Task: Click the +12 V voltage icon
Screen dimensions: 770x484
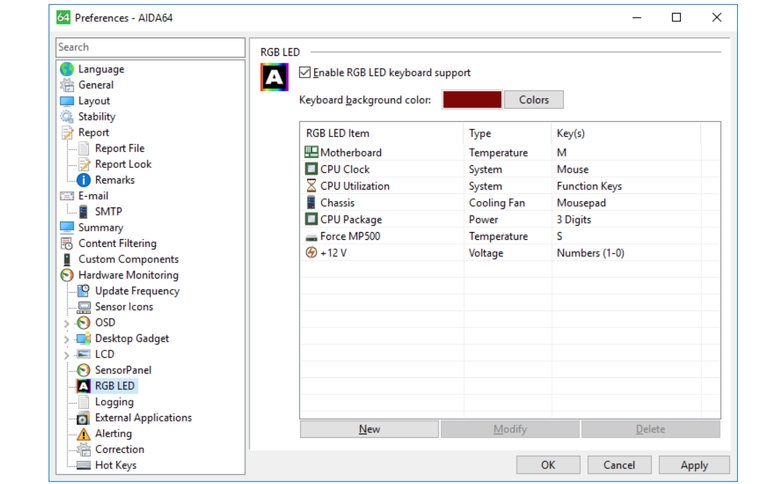Action: tap(311, 252)
